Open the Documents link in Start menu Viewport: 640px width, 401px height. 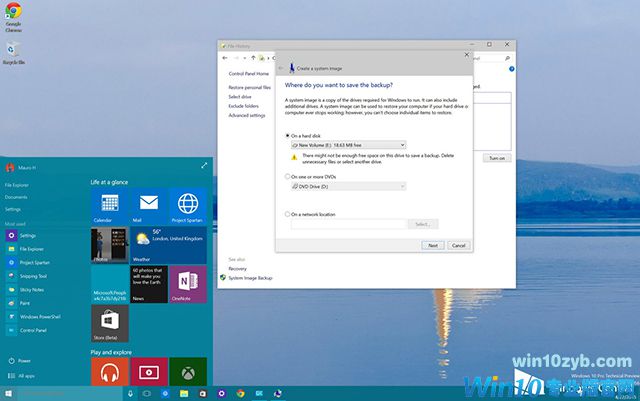coord(16,197)
